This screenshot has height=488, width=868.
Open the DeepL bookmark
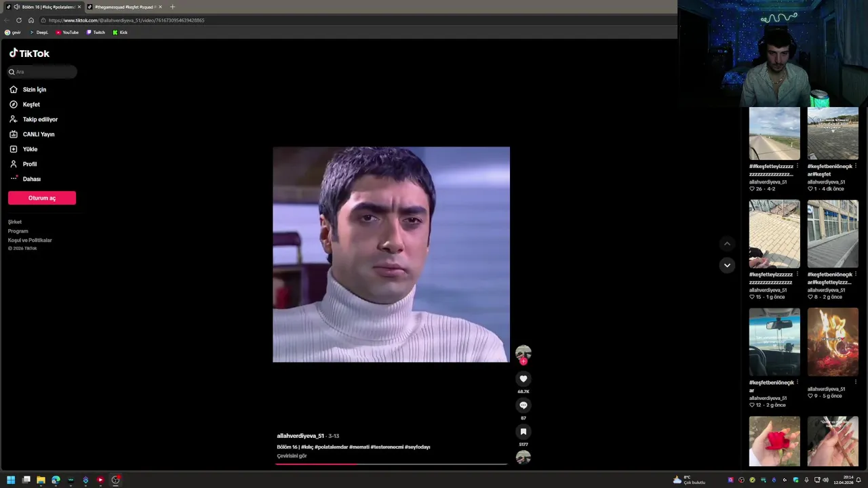click(39, 33)
